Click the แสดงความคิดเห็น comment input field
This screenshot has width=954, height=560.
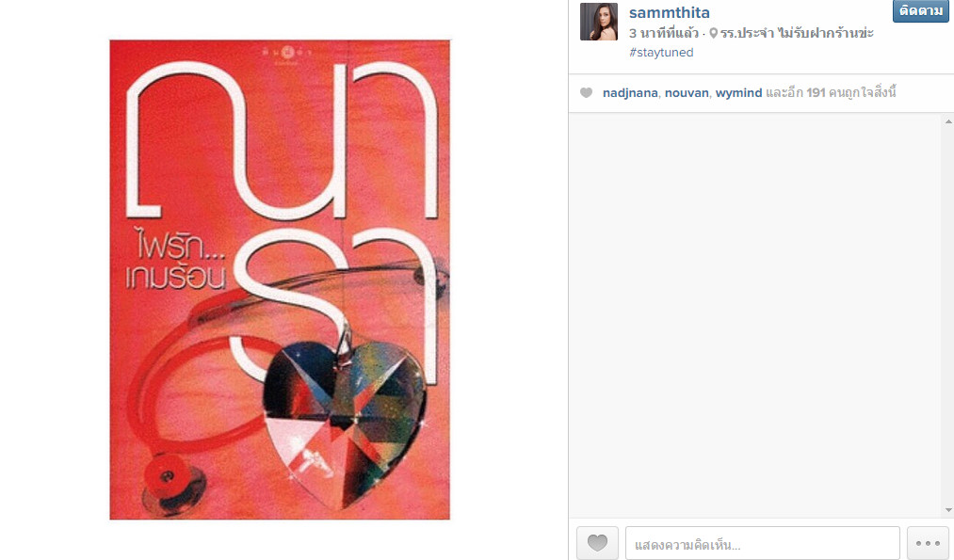(x=762, y=543)
